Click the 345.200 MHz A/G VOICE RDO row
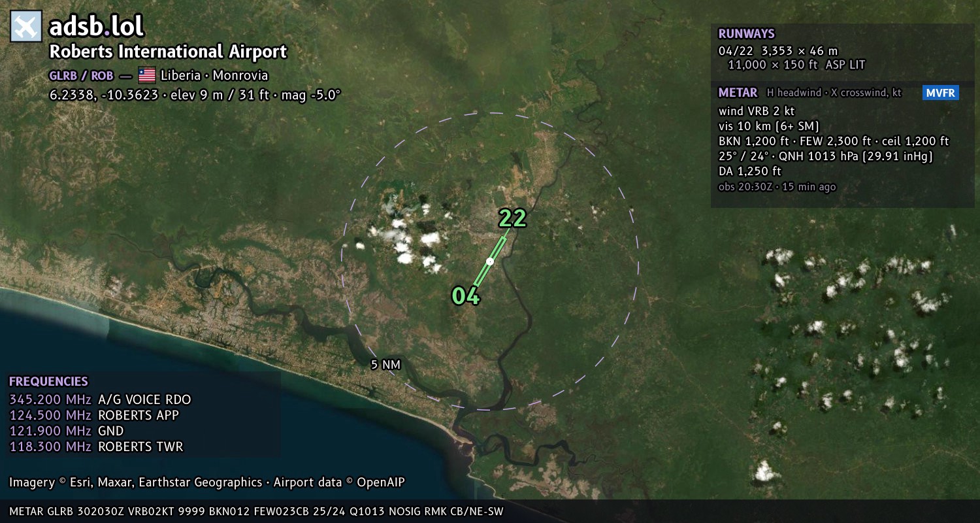This screenshot has width=980, height=523. pos(100,399)
